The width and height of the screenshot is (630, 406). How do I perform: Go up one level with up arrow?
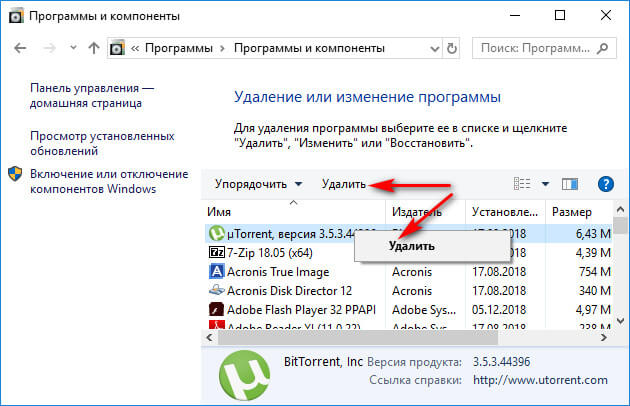point(94,48)
